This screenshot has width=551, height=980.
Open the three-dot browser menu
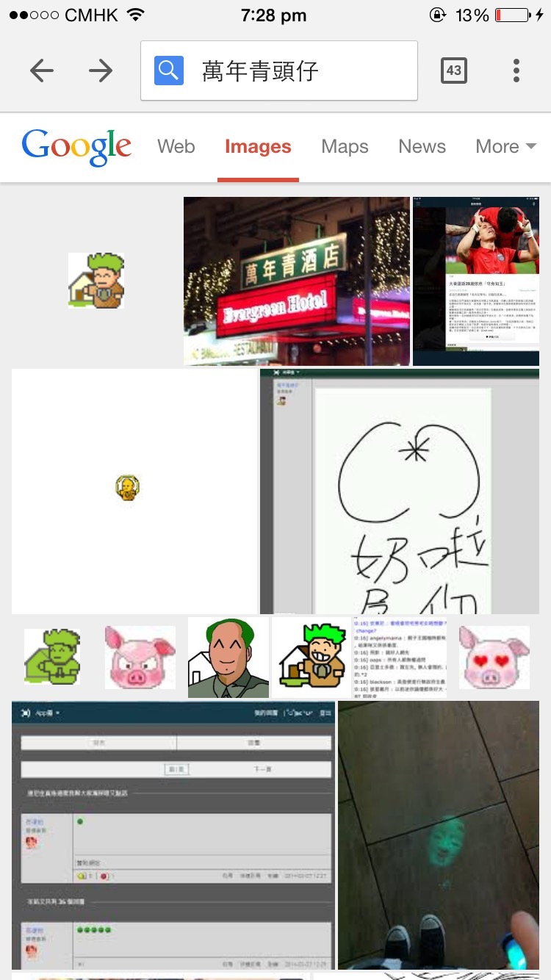[516, 71]
